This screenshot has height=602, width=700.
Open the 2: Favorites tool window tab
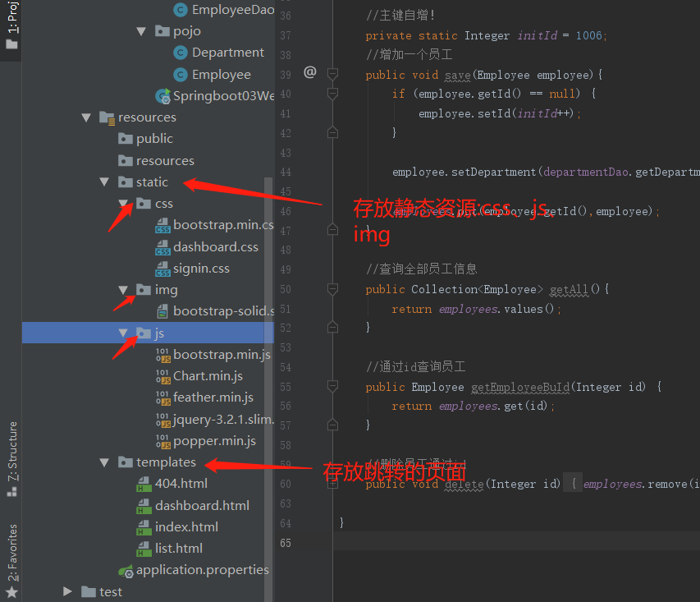(12, 560)
